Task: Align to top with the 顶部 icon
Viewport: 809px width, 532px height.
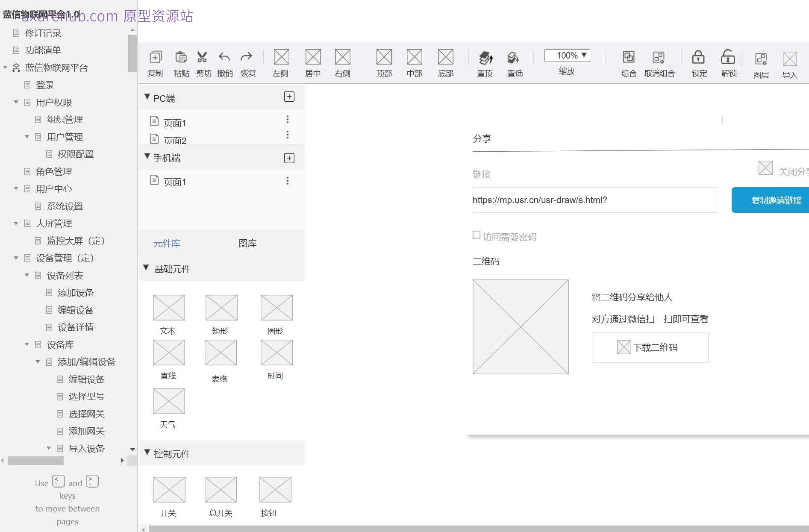Action: tap(384, 57)
